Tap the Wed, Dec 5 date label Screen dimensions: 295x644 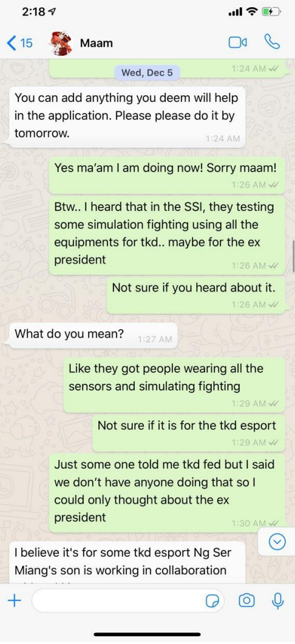147,73
